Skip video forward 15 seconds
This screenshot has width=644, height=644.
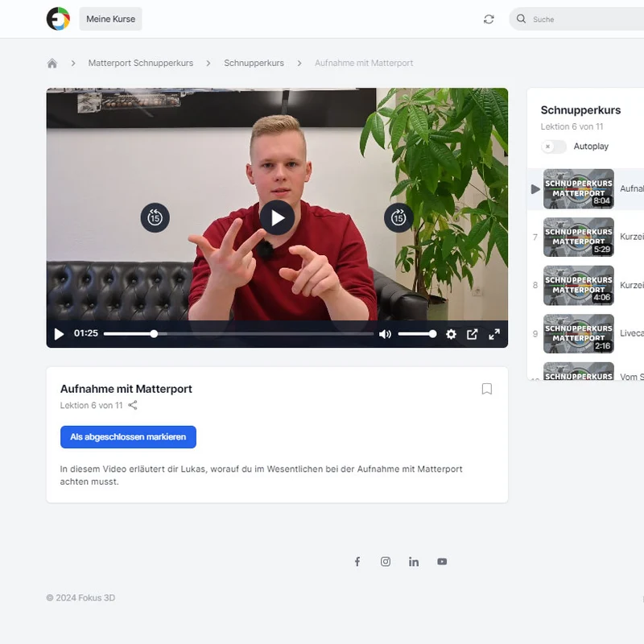(398, 217)
